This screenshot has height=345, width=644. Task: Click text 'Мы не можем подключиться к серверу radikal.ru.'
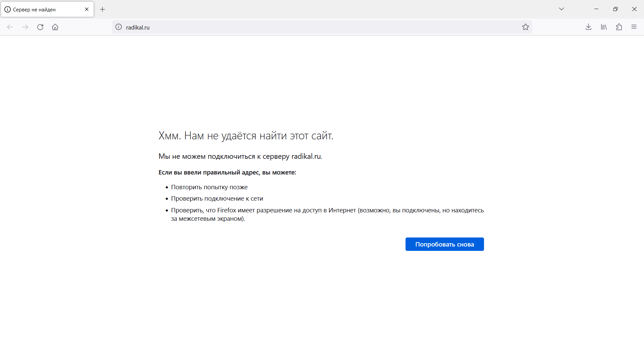point(240,156)
